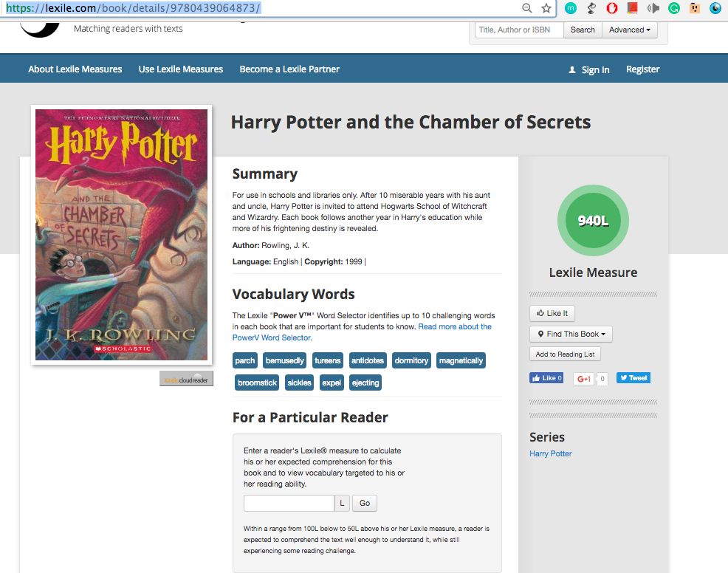
Task: Open the Advanced search dropdown
Action: (630, 30)
